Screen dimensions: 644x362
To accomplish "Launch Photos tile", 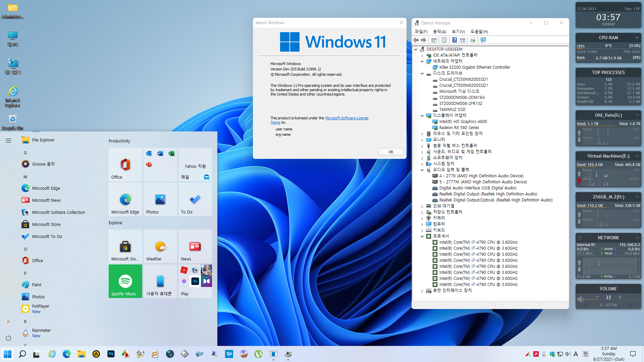I will click(x=160, y=199).
